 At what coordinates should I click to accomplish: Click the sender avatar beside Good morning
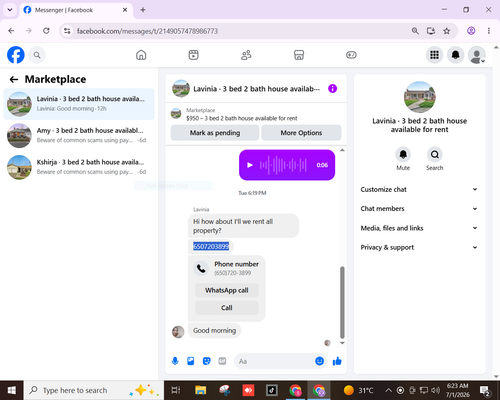pos(178,332)
